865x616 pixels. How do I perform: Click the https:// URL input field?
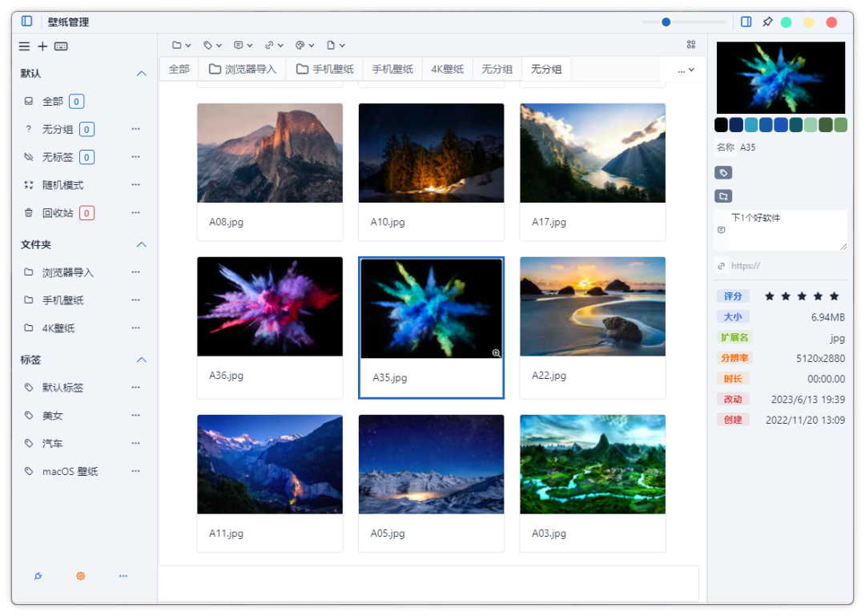pyautogui.click(x=781, y=266)
